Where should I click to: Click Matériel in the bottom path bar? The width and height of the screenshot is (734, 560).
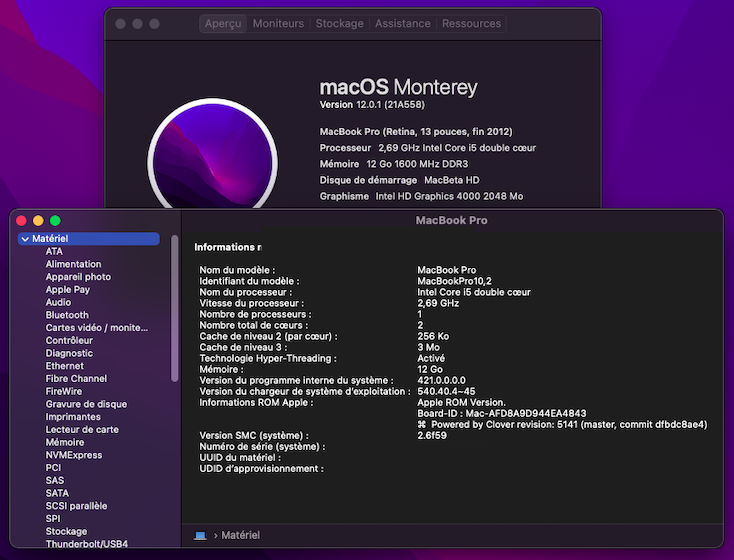pyautogui.click(x=241, y=535)
